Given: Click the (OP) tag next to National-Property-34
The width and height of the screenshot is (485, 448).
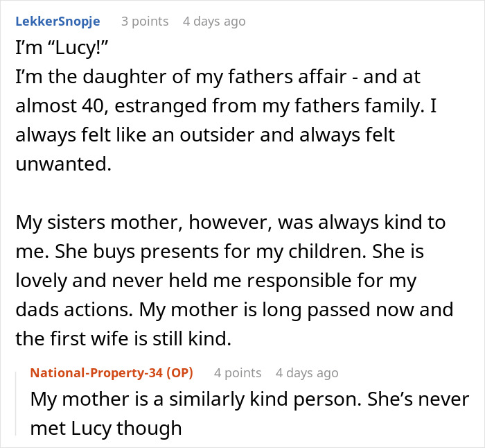Looking at the screenshot, I should [x=179, y=372].
